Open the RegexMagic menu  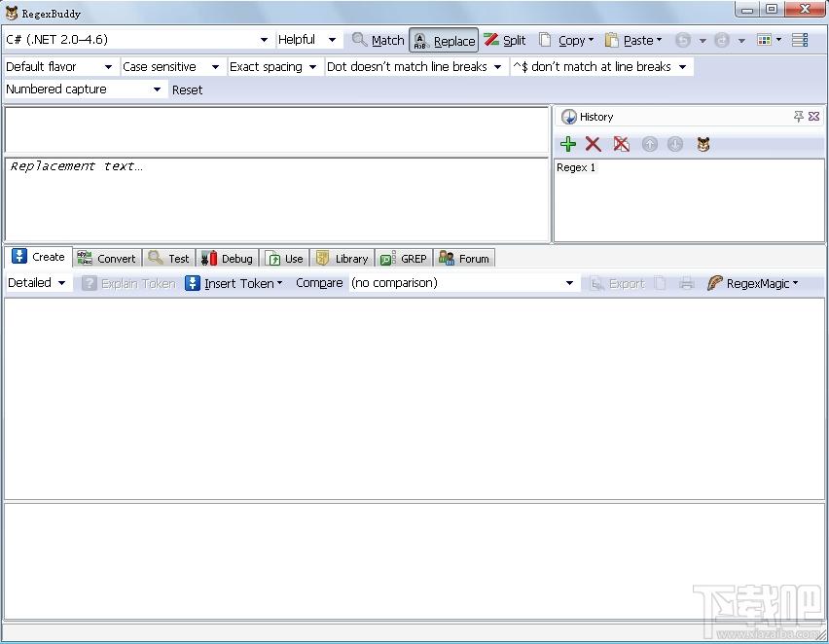[752, 283]
